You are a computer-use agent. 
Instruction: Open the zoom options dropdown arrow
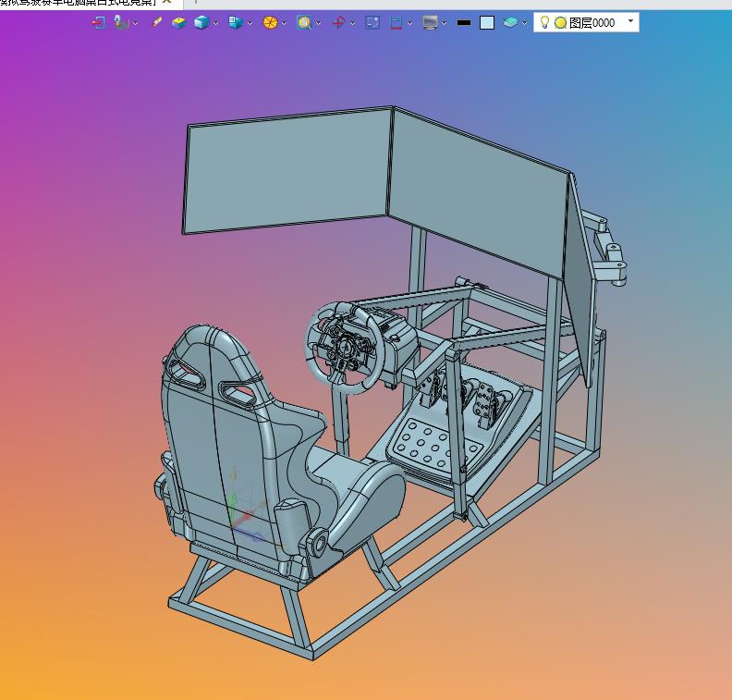coord(318,23)
